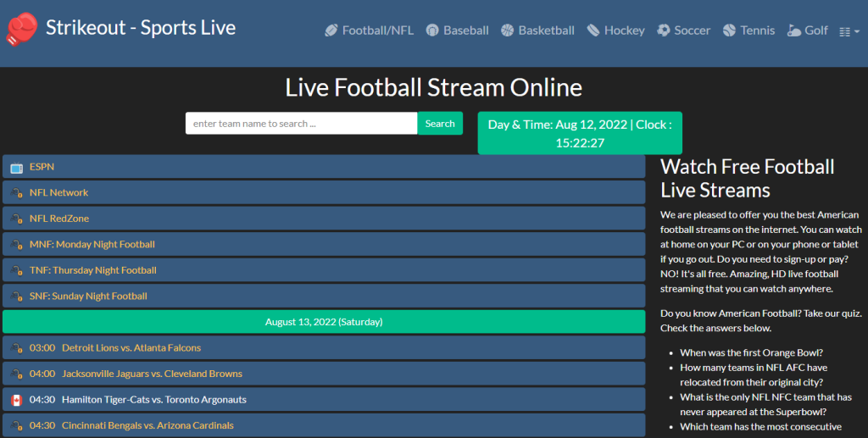Click the helmet icon beside NFL Network
This screenshot has height=438, width=868.
[17, 193]
